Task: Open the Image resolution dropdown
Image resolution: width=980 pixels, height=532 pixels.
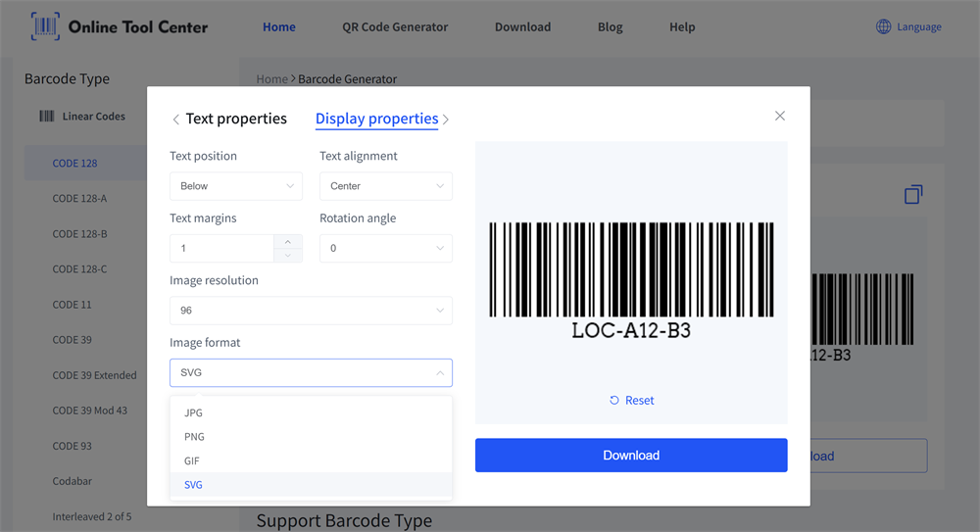Action: [311, 311]
